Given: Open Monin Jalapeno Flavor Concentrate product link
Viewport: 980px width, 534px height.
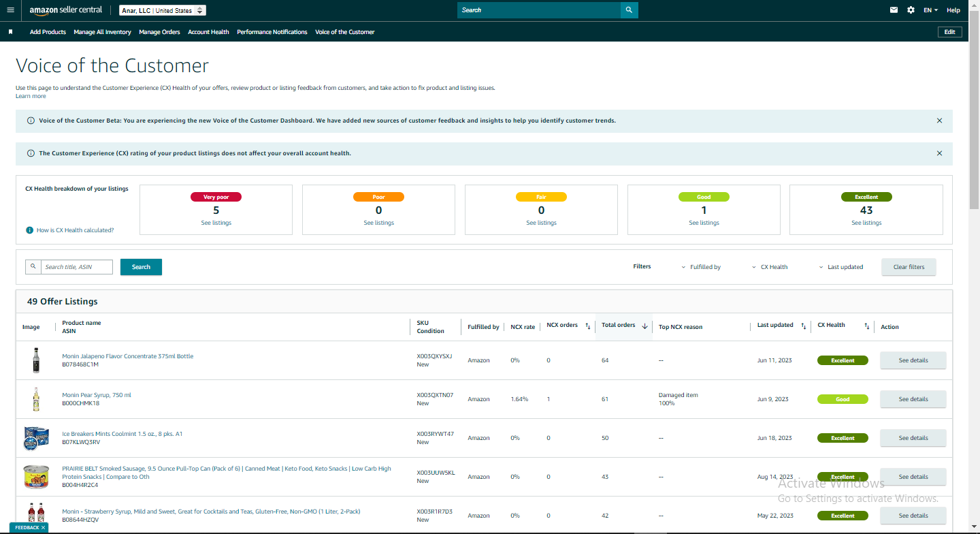Looking at the screenshot, I should coord(128,356).
